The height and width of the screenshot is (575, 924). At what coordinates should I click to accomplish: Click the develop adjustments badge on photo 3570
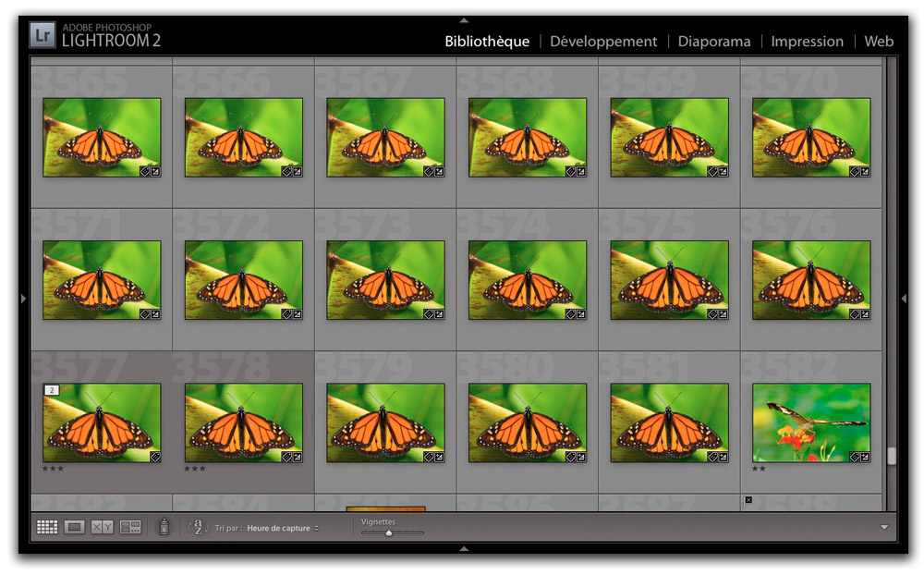(865, 172)
